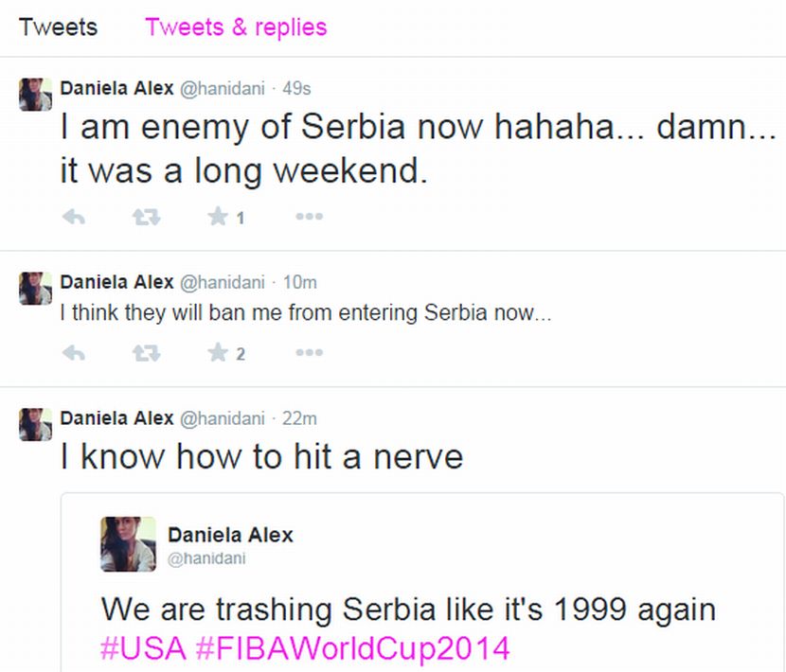Open the quoted tweet's profile picture

(x=128, y=544)
